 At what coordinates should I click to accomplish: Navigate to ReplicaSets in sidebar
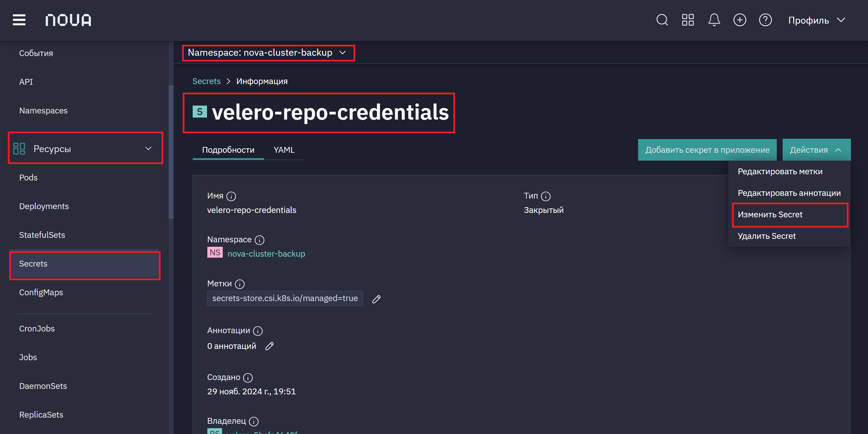pos(41,415)
